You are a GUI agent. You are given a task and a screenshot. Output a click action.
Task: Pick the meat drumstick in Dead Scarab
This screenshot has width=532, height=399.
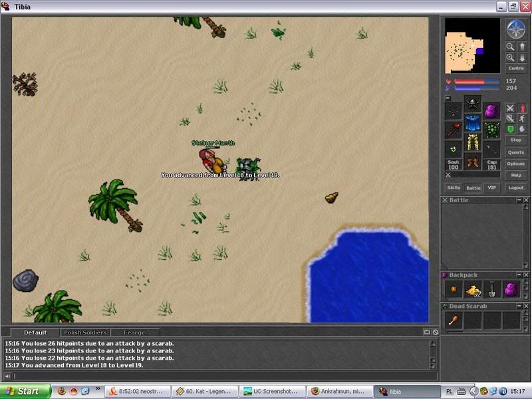tap(454, 321)
